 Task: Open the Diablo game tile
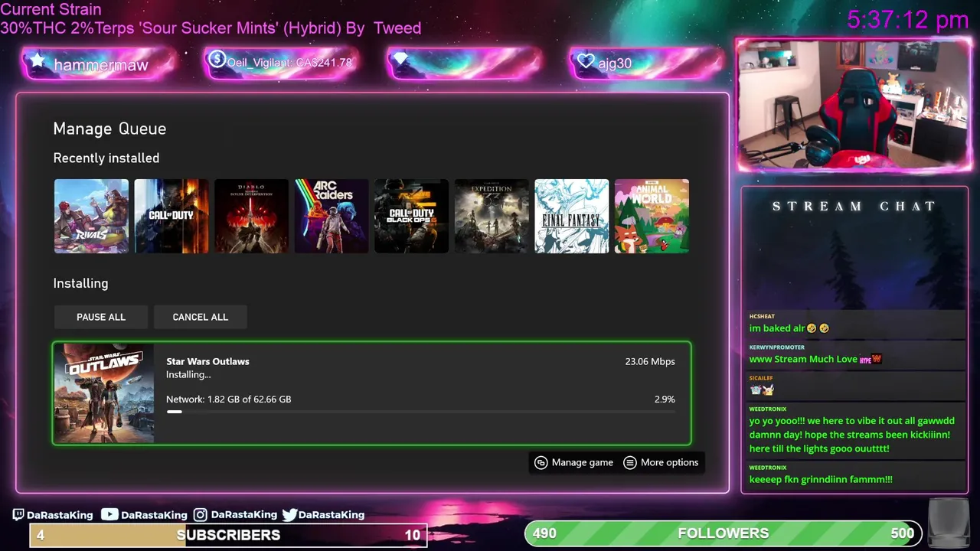tap(251, 216)
